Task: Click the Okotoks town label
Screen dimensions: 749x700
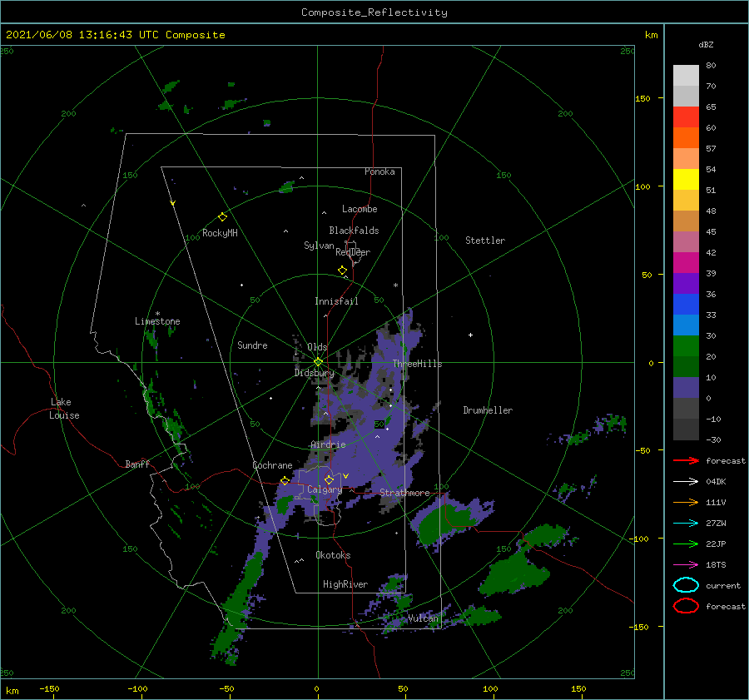Action: (x=334, y=555)
